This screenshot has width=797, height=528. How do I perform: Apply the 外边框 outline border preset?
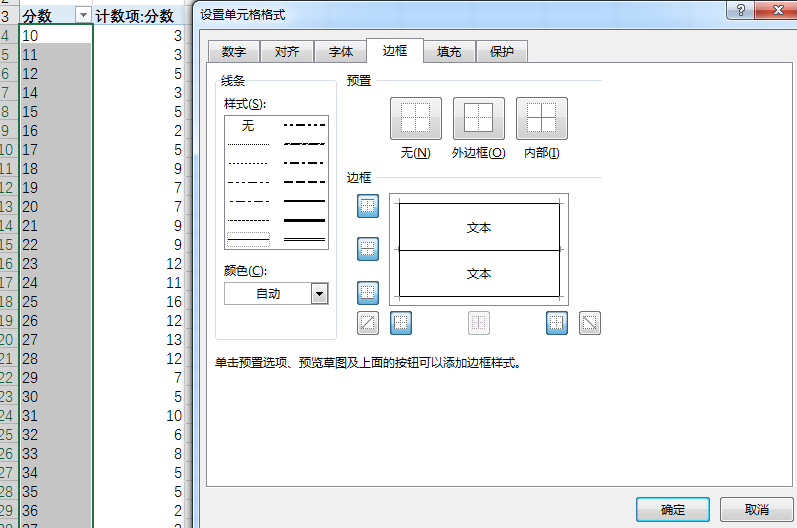(x=478, y=118)
